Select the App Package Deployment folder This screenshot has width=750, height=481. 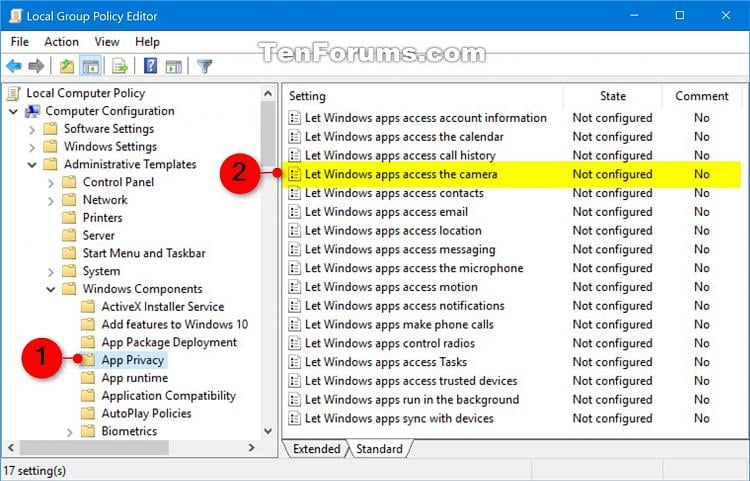169,342
